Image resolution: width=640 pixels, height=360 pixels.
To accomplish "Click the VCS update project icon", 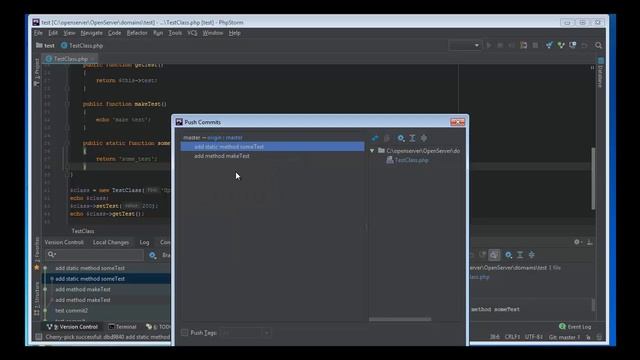I will click(549, 45).
